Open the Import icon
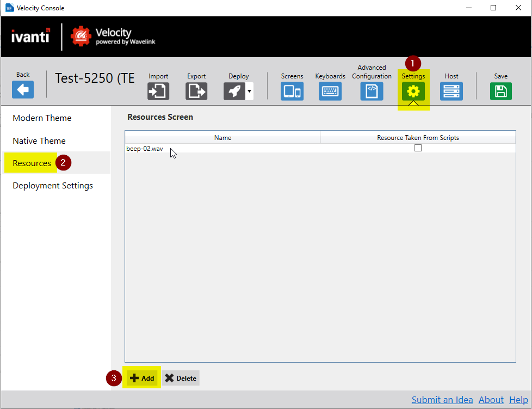 [x=158, y=91]
